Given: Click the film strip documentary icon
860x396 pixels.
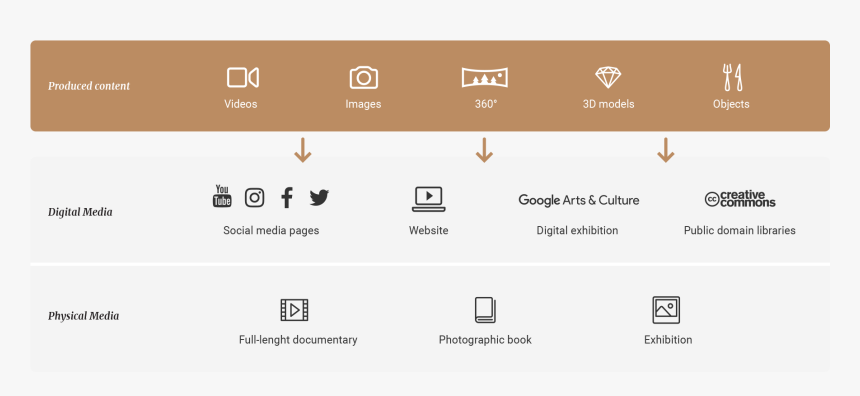Looking at the screenshot, I should click(295, 310).
